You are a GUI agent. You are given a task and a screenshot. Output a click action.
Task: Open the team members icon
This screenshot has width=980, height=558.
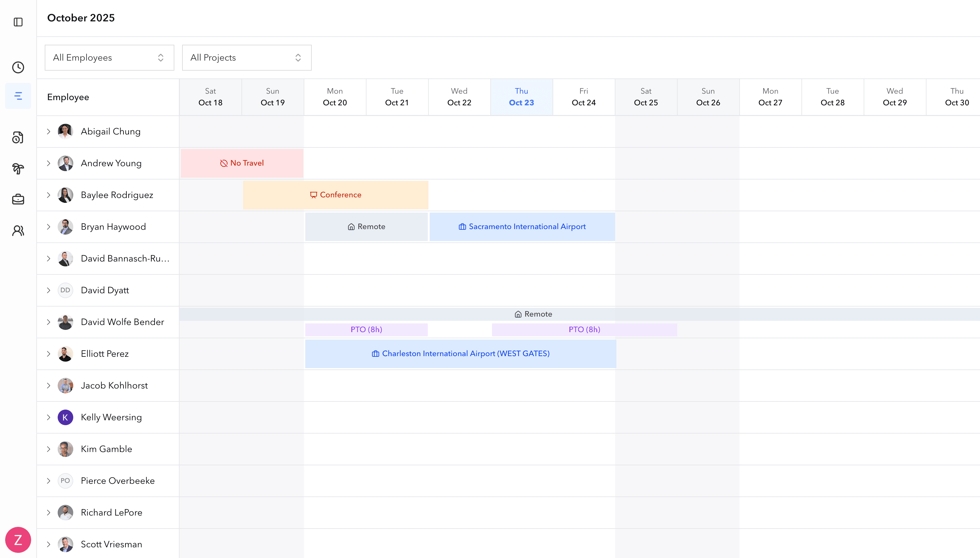[17, 230]
